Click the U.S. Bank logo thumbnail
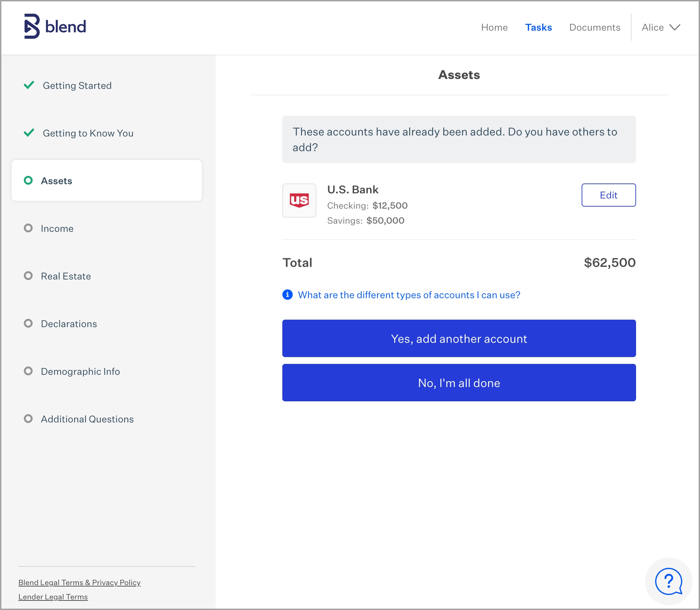This screenshot has height=610, width=700. tap(299, 200)
